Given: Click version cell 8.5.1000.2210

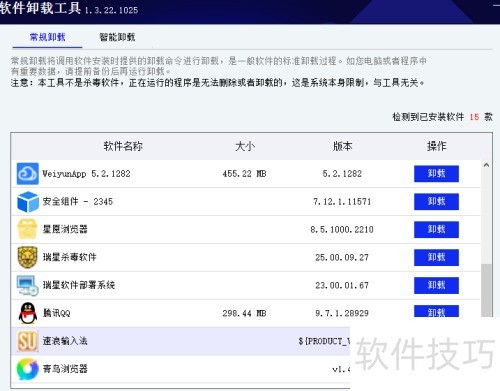Looking at the screenshot, I should coord(342,229).
